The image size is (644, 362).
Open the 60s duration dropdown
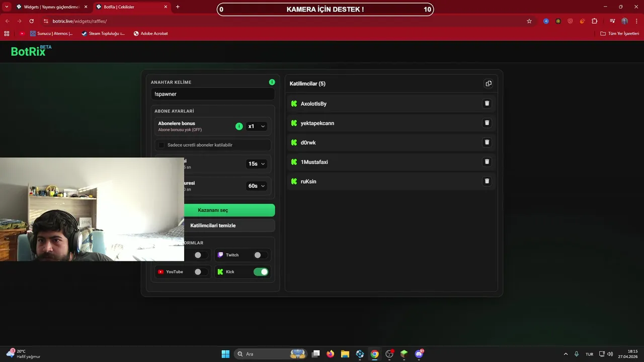click(x=257, y=186)
